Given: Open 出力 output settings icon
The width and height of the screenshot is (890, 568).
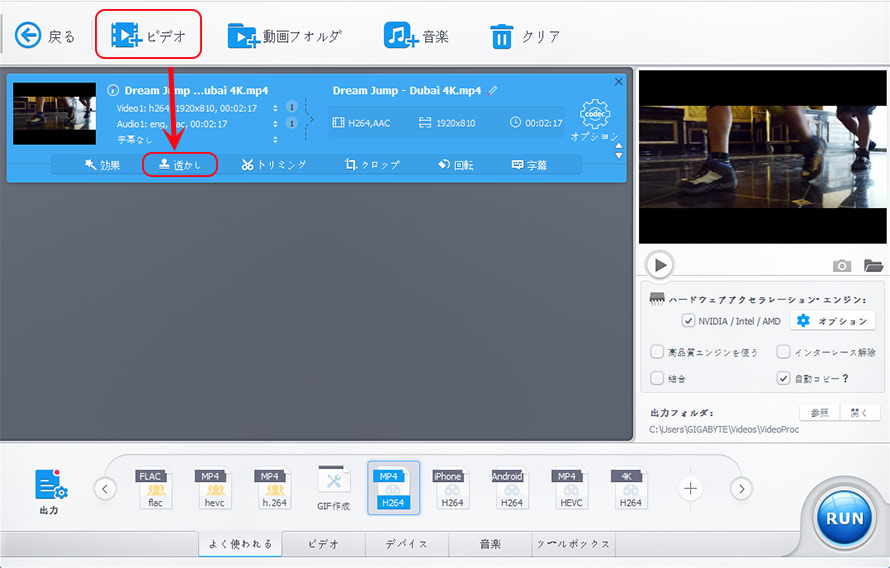Looking at the screenshot, I should [x=51, y=491].
